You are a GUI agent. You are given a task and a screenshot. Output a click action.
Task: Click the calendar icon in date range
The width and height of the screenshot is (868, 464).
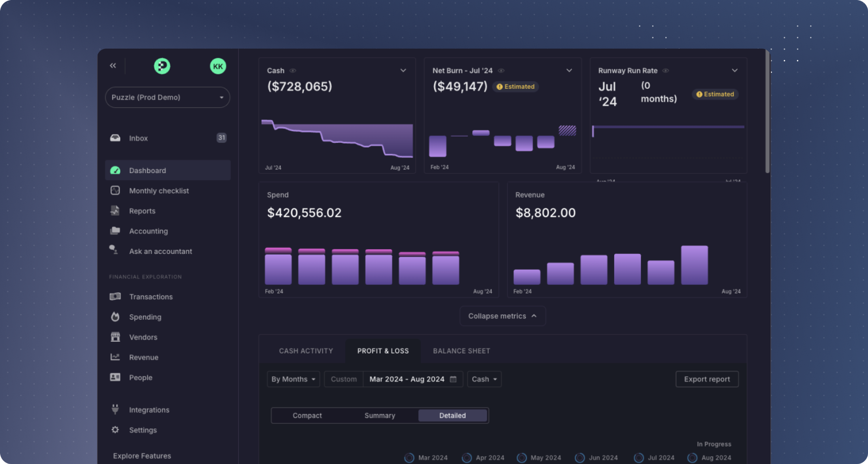pos(453,379)
